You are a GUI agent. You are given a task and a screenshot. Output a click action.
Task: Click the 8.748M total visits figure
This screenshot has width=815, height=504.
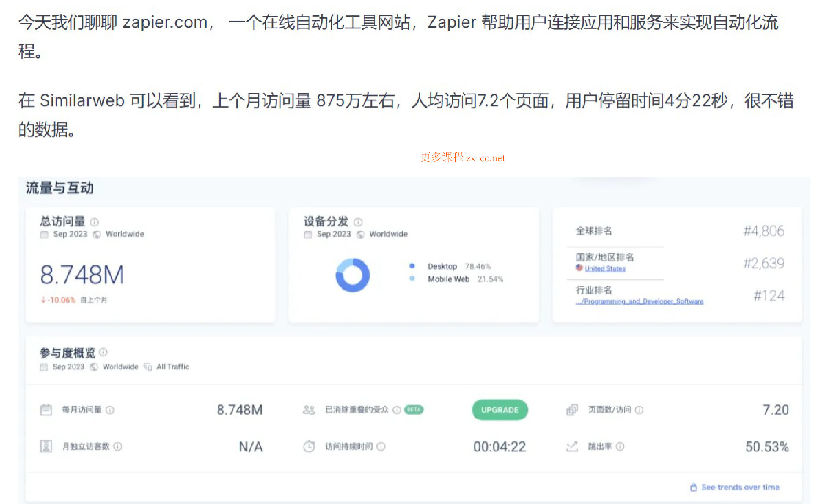tap(82, 275)
